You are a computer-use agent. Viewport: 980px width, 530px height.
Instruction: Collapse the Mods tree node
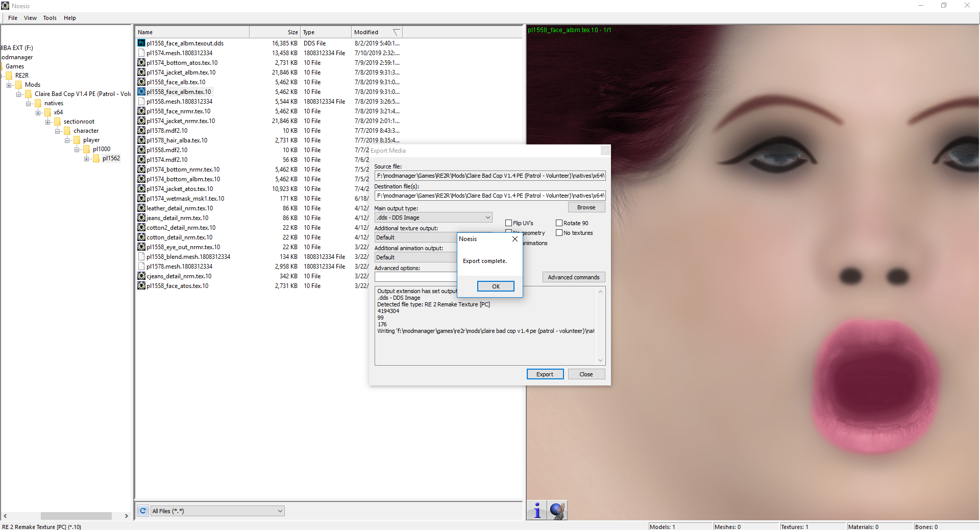[x=9, y=85]
